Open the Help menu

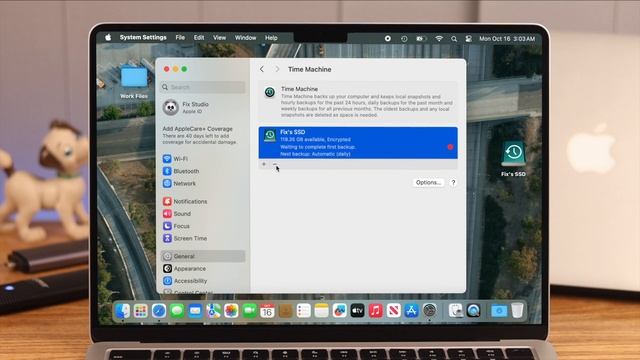(x=271, y=38)
